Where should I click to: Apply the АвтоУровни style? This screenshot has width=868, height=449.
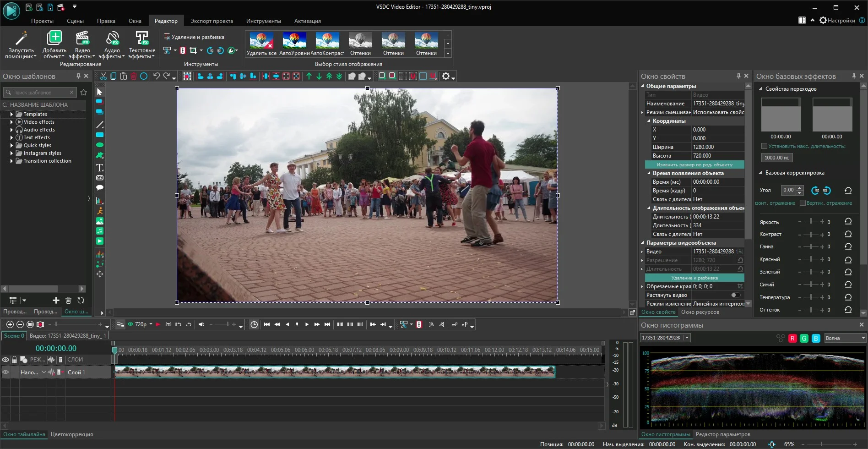point(294,44)
